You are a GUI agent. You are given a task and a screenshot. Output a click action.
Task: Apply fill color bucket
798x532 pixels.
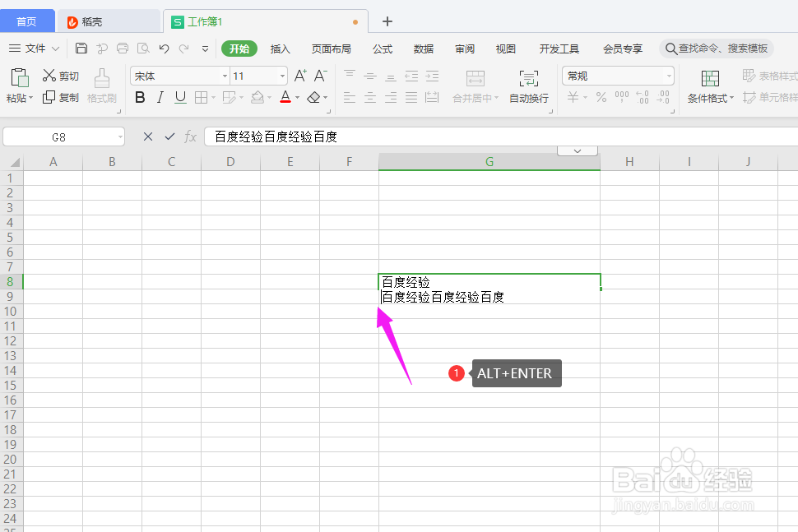pyautogui.click(x=257, y=97)
